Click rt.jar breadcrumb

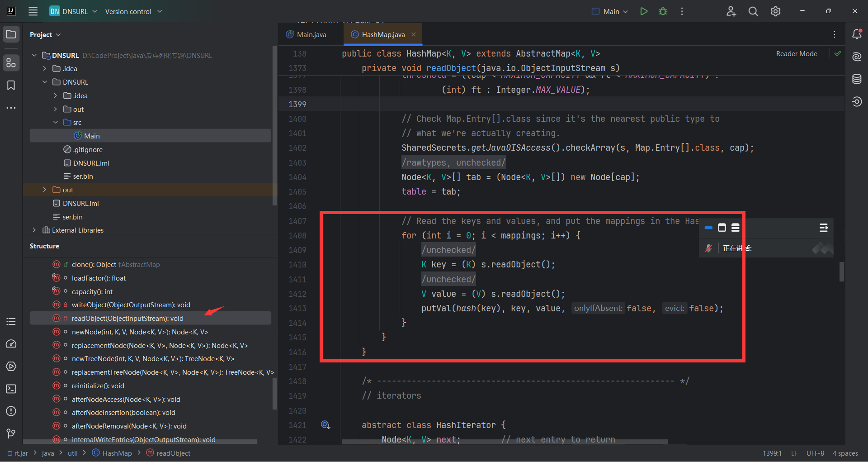tap(18, 453)
